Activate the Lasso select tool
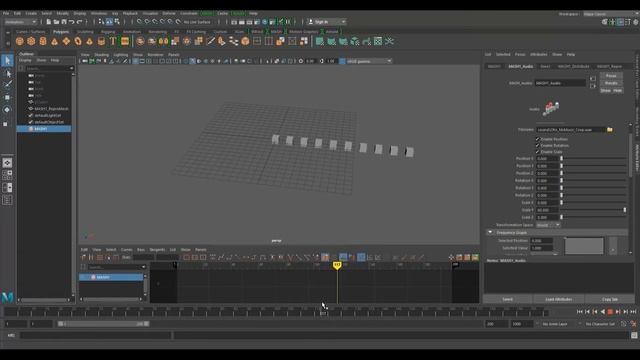 [x=7, y=74]
